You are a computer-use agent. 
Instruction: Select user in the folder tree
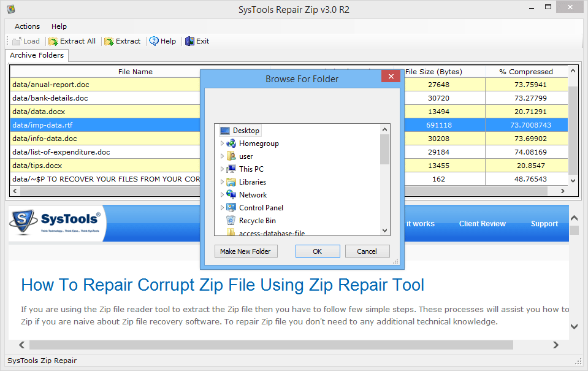pyautogui.click(x=246, y=156)
